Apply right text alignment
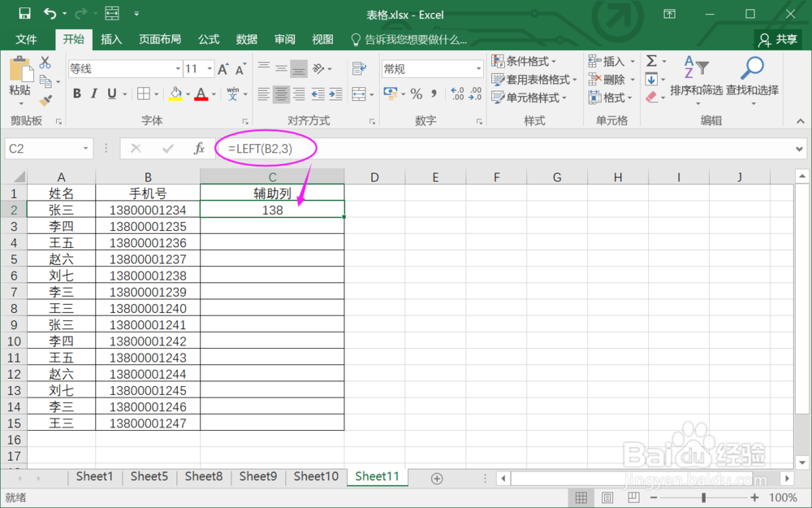812x508 pixels. point(299,93)
